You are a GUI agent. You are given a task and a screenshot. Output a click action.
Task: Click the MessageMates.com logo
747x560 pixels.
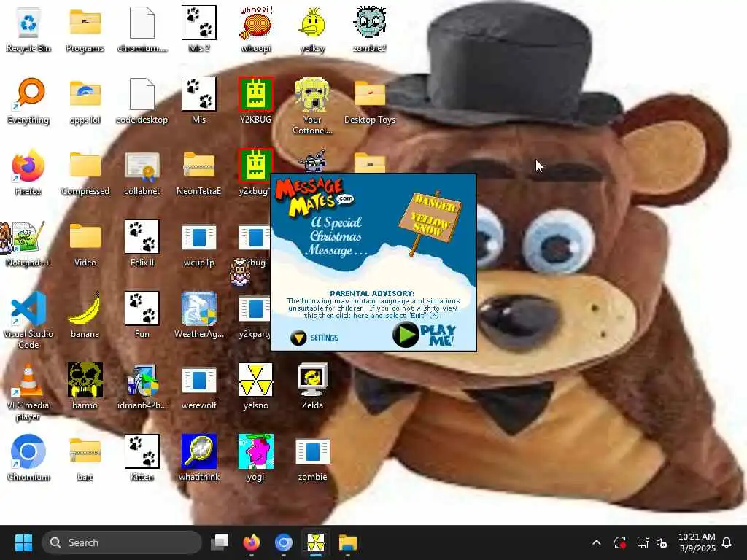(314, 198)
